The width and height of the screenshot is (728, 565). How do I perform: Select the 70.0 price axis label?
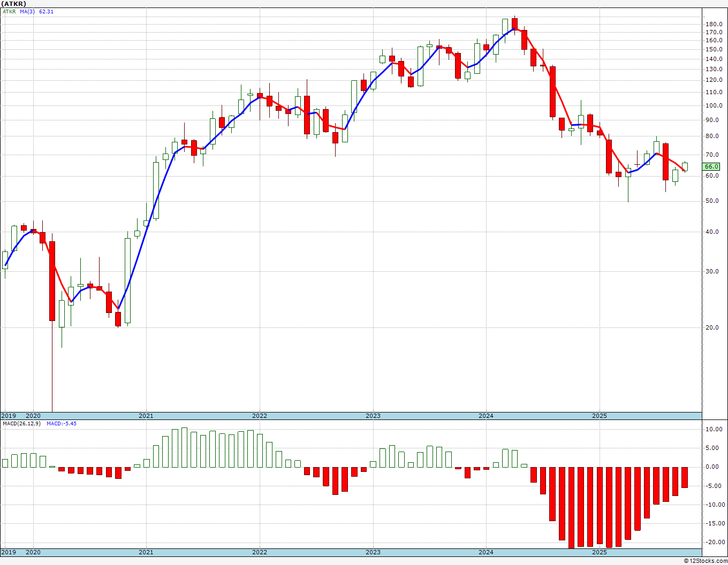712,155
